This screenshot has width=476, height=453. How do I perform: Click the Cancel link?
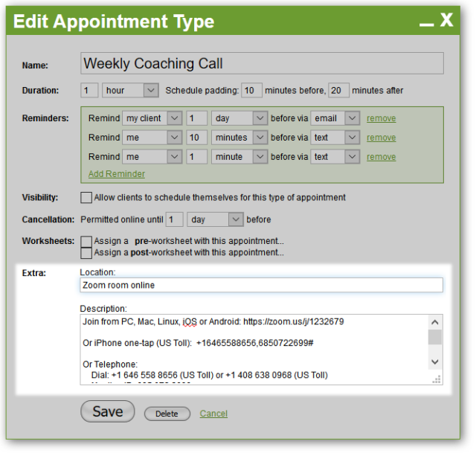tap(213, 414)
